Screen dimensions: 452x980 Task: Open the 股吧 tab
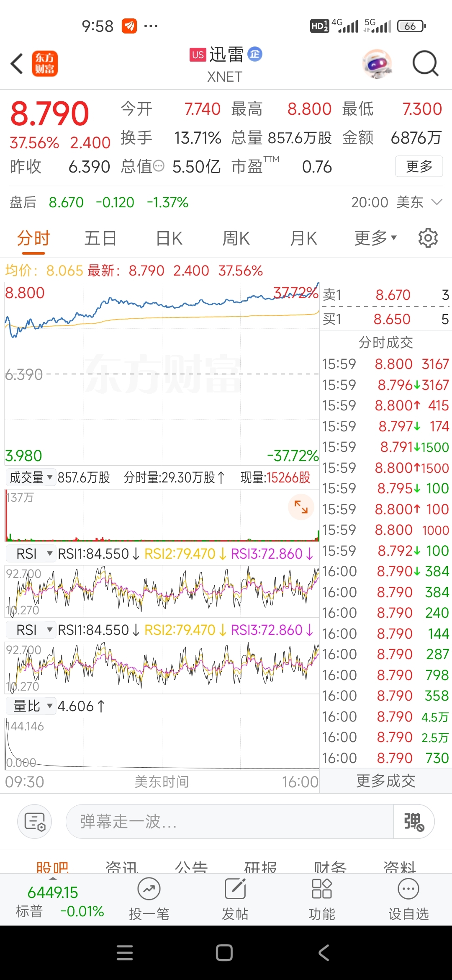(x=52, y=867)
